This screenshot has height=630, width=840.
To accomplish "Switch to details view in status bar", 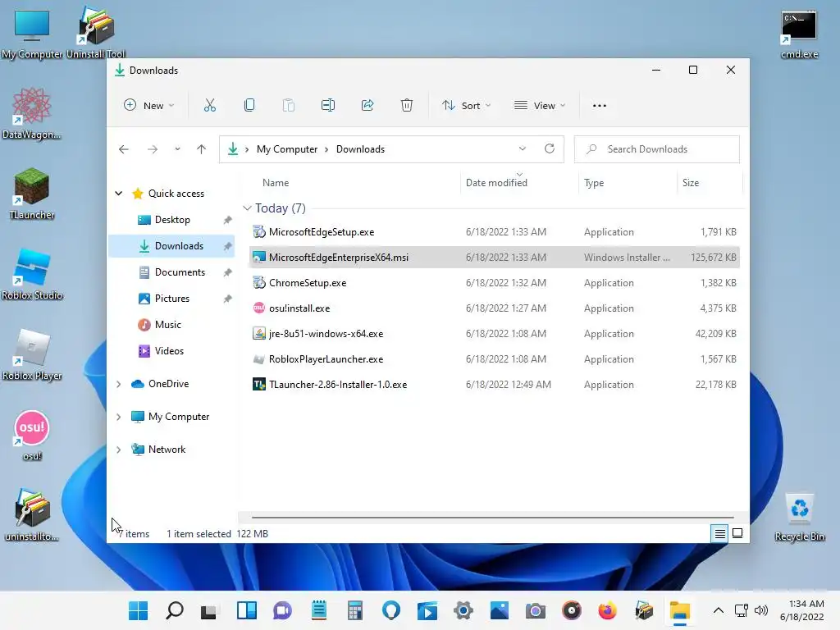I will point(719,533).
